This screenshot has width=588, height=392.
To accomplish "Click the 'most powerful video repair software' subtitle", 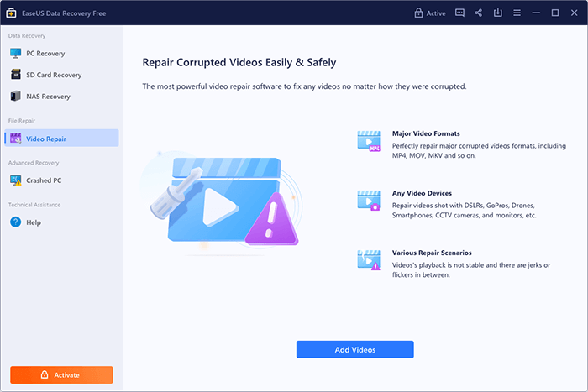I will click(x=304, y=86).
